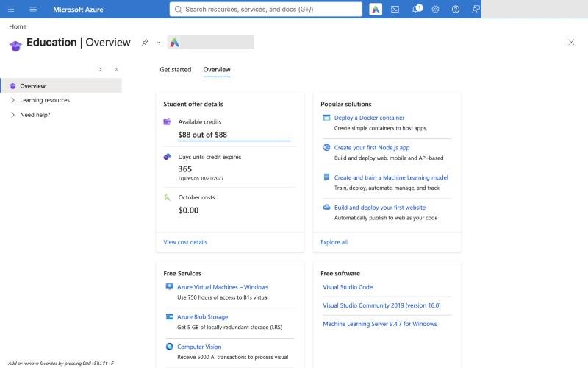Open the Azure portal waffle menu
This screenshot has width=588, height=368.
click(11, 9)
